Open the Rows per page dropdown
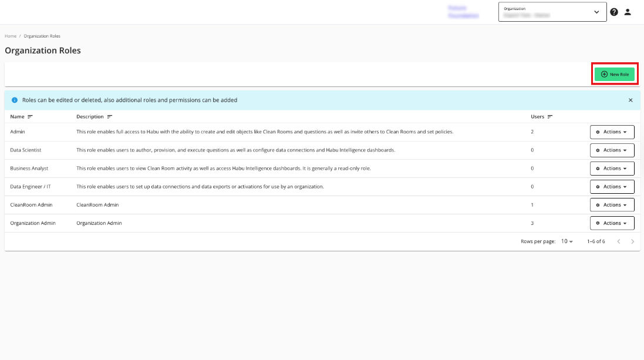This screenshot has height=360, width=644. pyautogui.click(x=567, y=241)
